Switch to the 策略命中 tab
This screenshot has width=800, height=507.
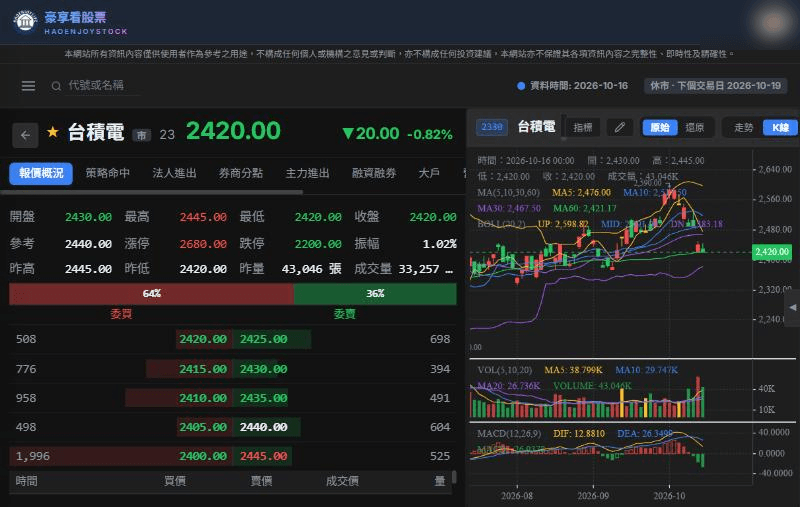[x=108, y=173]
